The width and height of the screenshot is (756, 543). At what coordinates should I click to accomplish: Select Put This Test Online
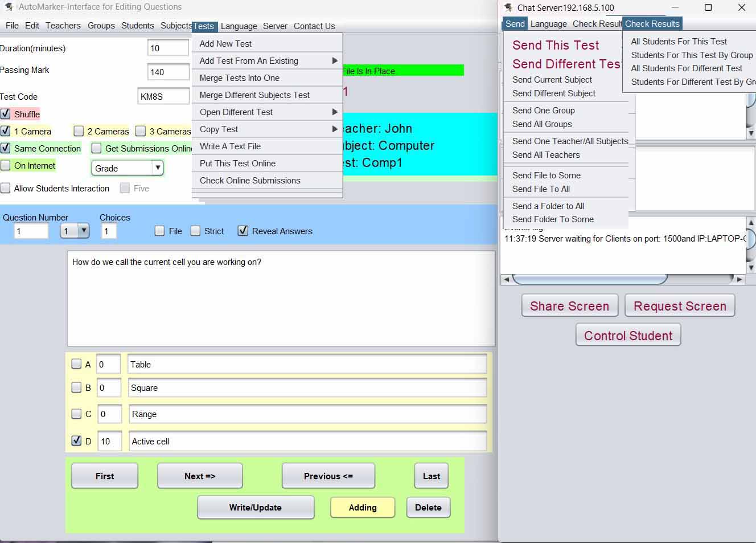tap(268, 164)
